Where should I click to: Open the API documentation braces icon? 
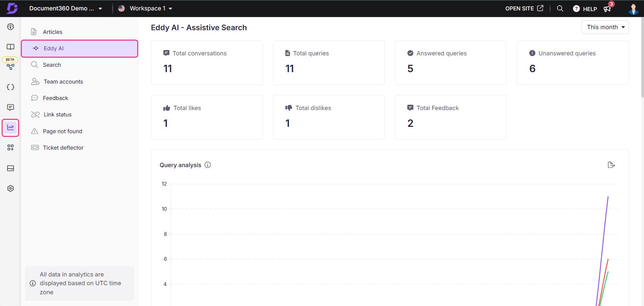[x=10, y=87]
